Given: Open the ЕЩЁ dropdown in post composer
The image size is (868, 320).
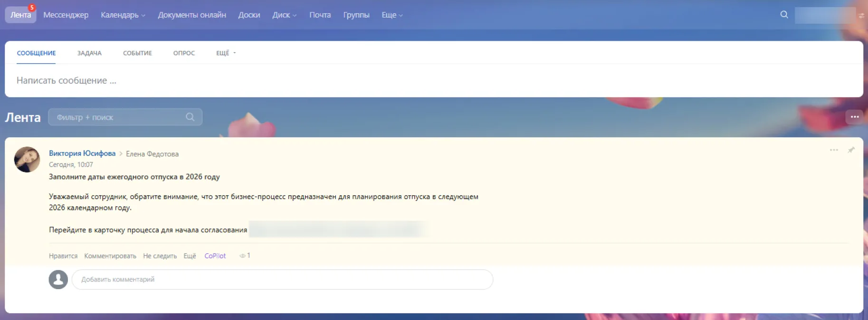Looking at the screenshot, I should click(x=226, y=53).
